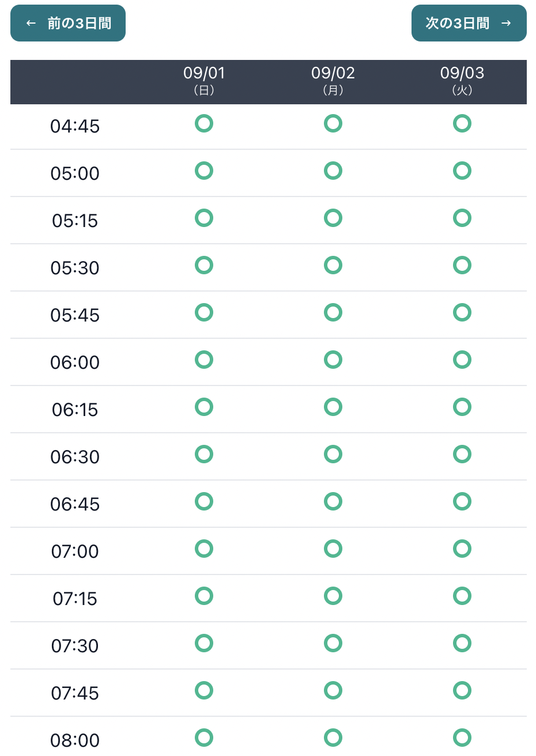Select the 05:00 slot on 09/02
This screenshot has height=756, width=536.
coord(333,171)
